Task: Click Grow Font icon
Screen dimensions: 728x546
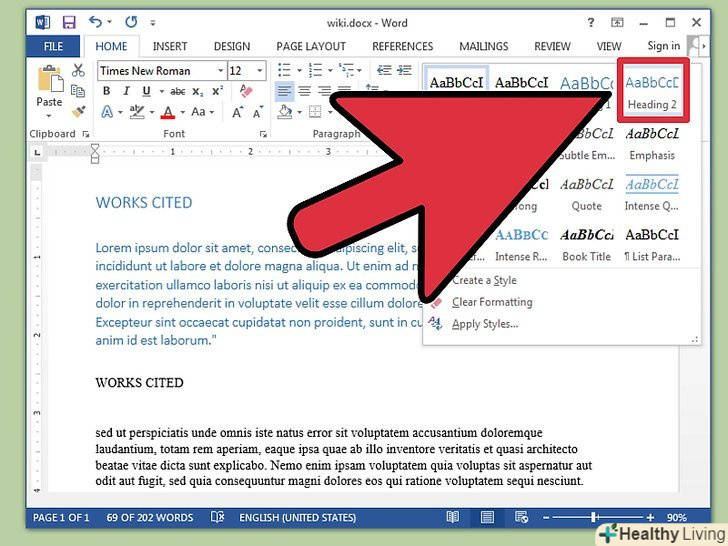Action: 237,112
